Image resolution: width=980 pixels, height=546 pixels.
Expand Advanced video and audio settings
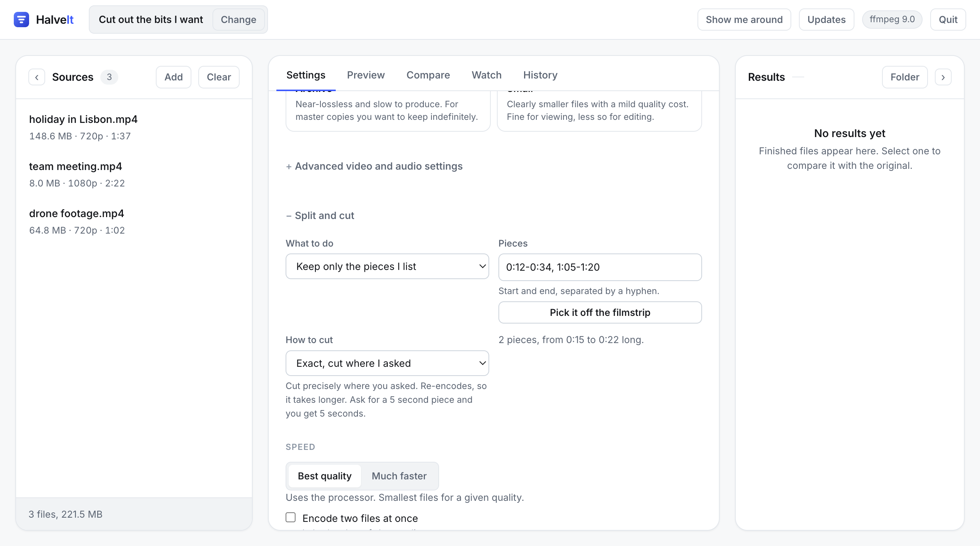coord(374,166)
